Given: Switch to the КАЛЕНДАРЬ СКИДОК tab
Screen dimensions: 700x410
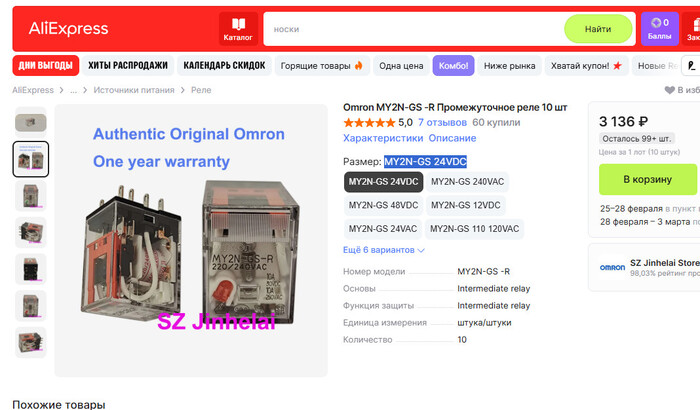Looking at the screenshot, I should [x=224, y=66].
